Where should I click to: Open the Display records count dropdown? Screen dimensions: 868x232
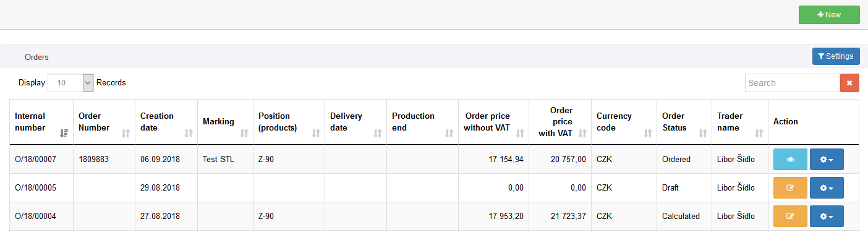[70, 83]
